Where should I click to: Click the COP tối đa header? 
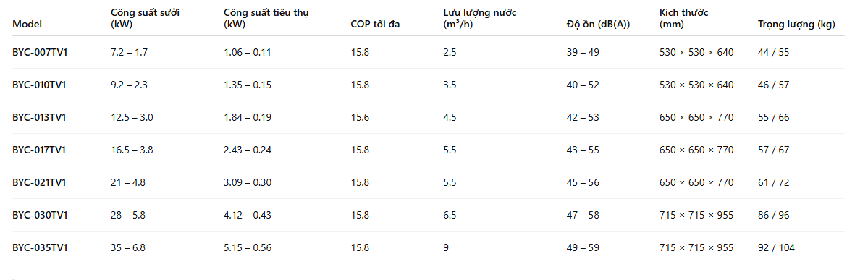click(x=375, y=24)
